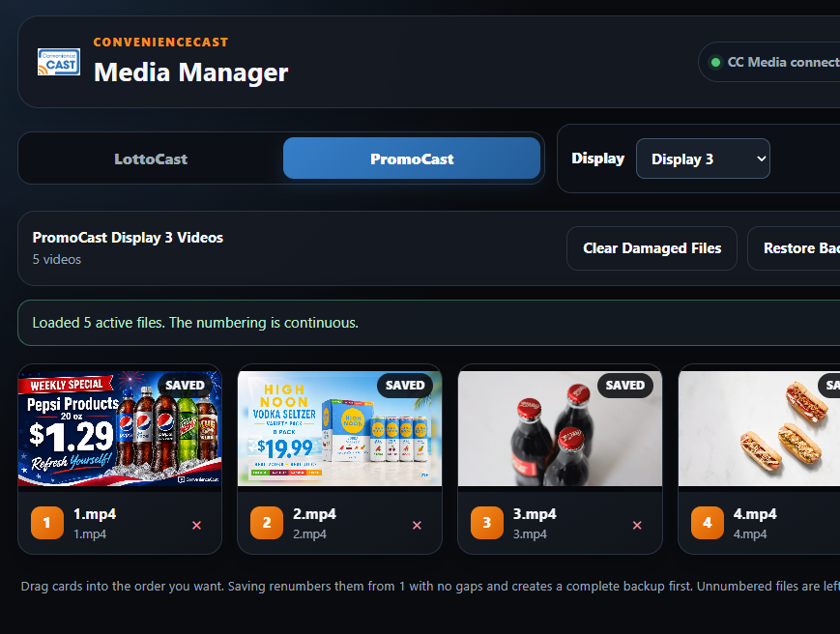Click the bold 3.mp4 file name
This screenshot has width=840, height=634.
tap(535, 514)
